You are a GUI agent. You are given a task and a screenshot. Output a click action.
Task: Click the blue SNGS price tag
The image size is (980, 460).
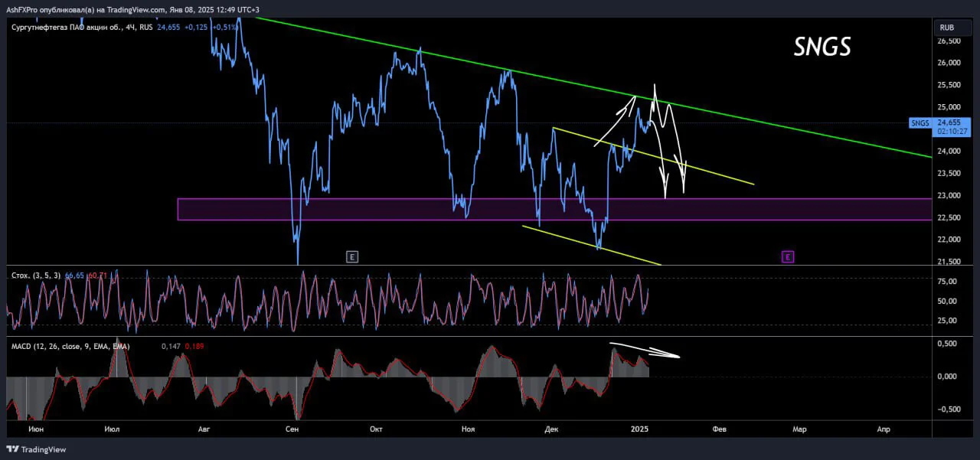tap(920, 122)
